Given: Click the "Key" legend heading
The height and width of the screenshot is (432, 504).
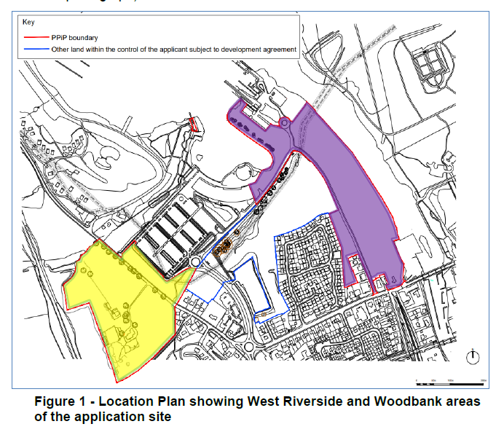Looking at the screenshot, I should [28, 23].
